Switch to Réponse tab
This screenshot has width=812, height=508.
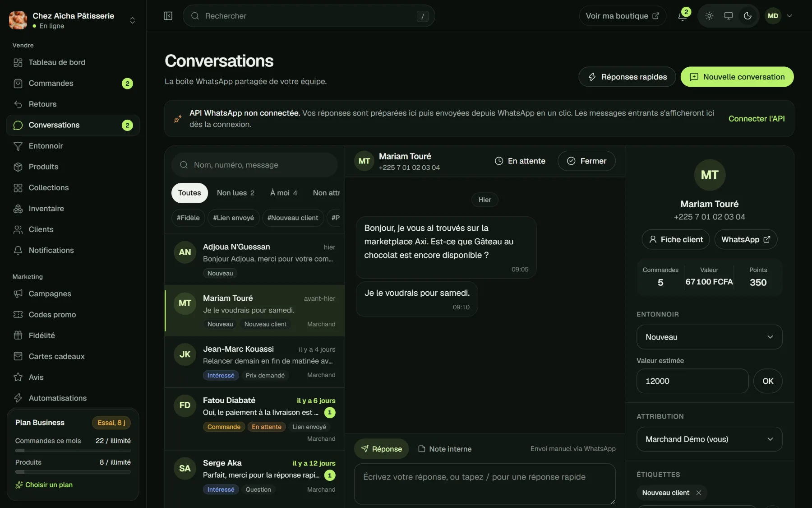(x=381, y=449)
